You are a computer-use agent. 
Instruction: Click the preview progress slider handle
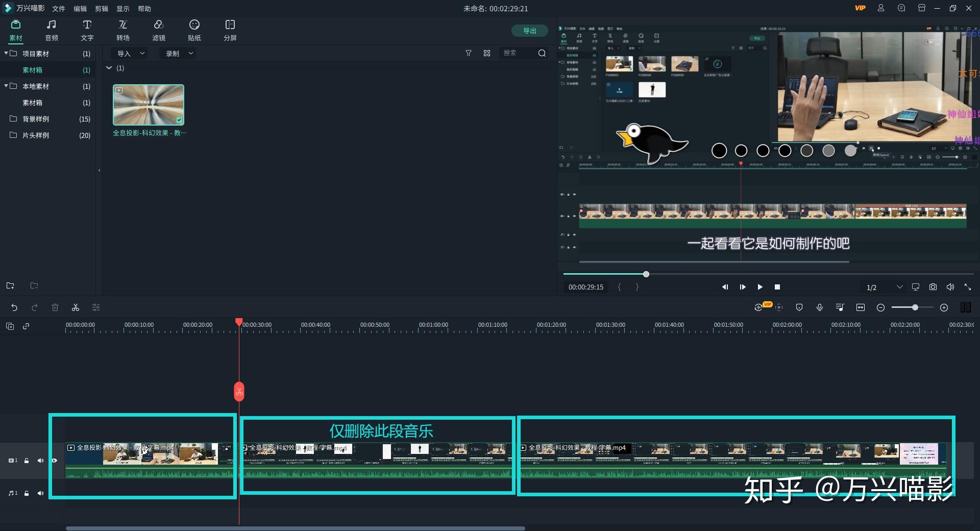pyautogui.click(x=646, y=274)
